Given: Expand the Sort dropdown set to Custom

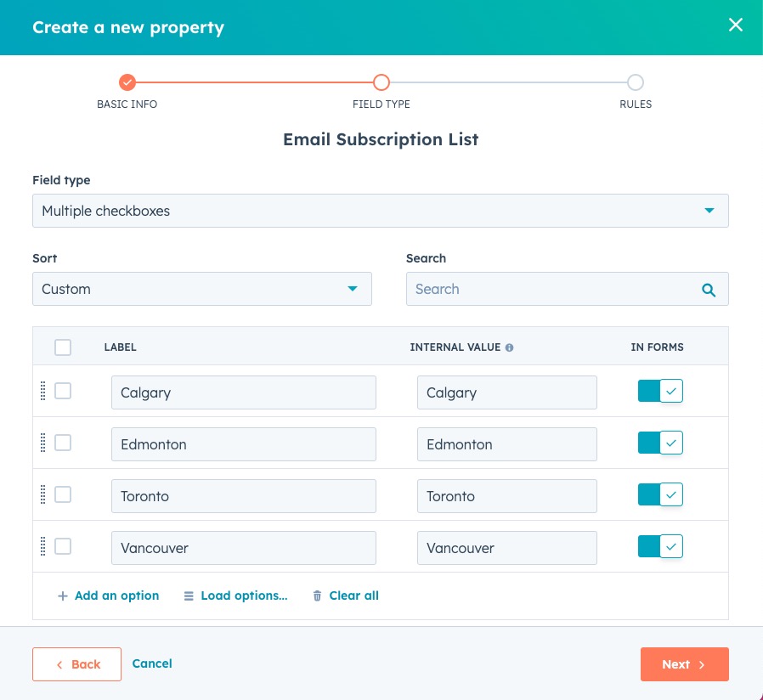Looking at the screenshot, I should click(201, 289).
